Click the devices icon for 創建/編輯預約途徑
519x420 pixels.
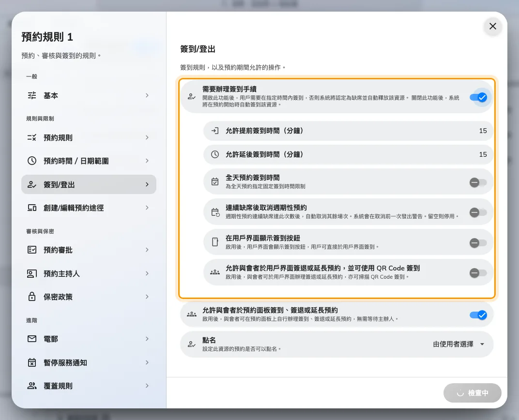pyautogui.click(x=32, y=208)
